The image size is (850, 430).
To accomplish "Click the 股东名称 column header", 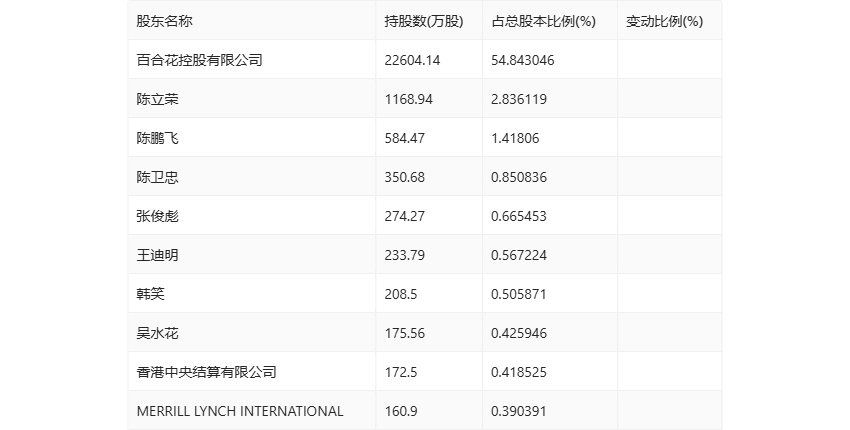I will [164, 21].
